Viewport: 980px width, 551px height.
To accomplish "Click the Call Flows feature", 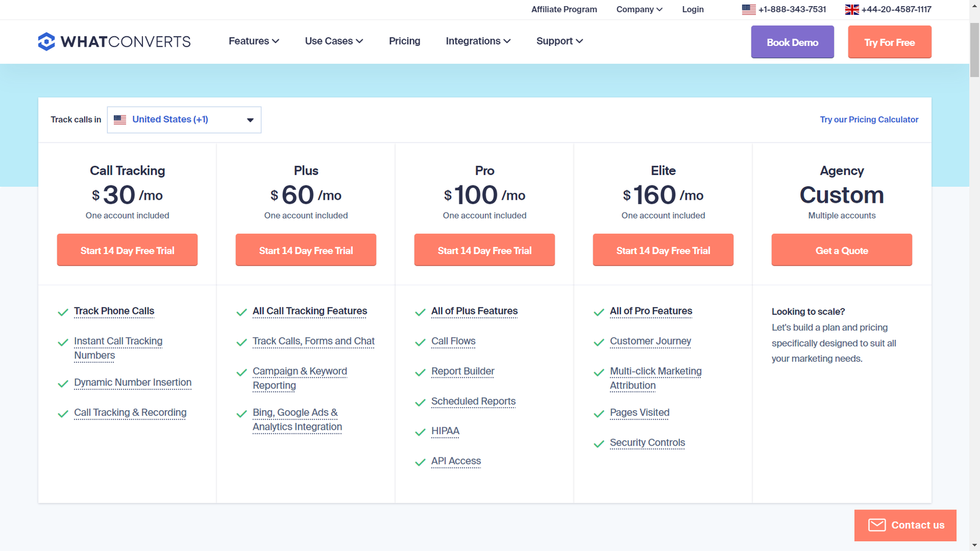I will [453, 341].
